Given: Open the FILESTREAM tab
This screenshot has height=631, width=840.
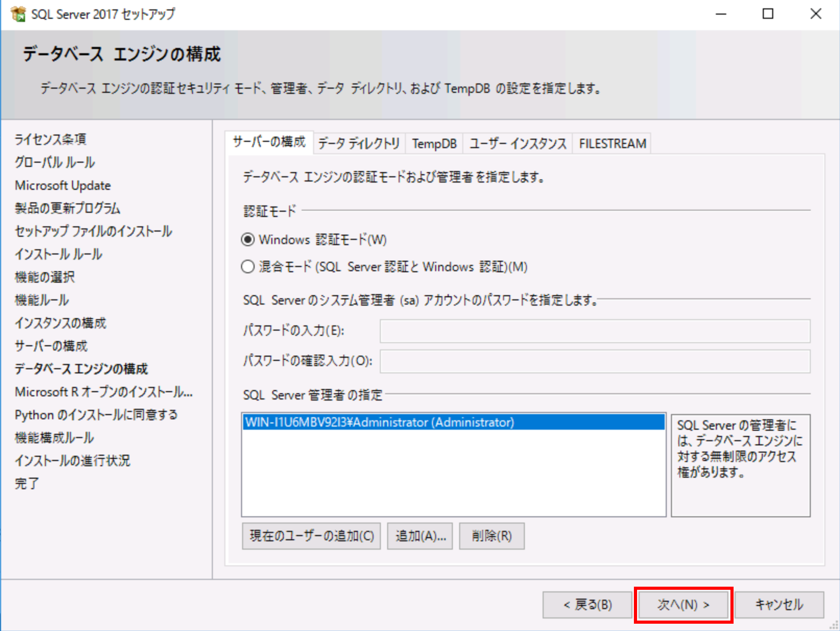Looking at the screenshot, I should (613, 143).
